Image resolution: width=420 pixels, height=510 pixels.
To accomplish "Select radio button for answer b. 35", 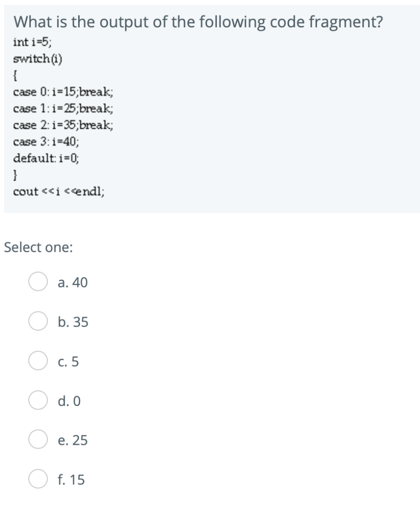I will pyautogui.click(x=37, y=322).
